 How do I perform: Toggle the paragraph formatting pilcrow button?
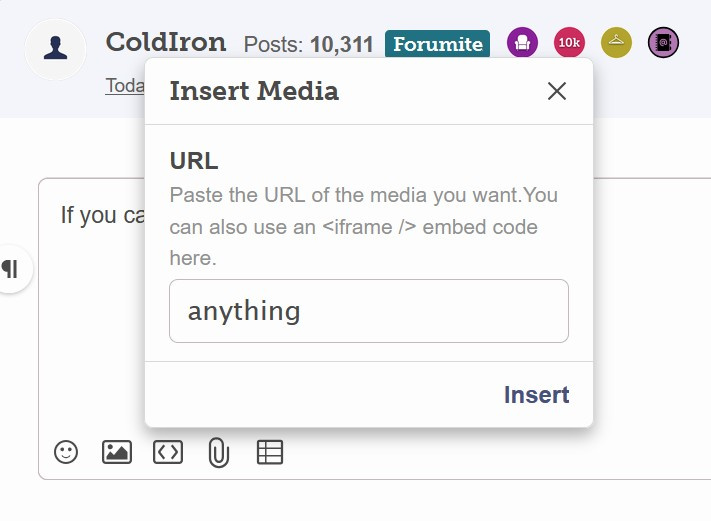pos(11,269)
